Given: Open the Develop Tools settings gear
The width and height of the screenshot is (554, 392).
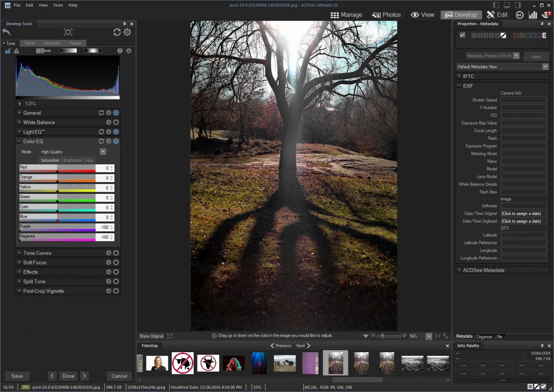Looking at the screenshot, I should point(127,32).
